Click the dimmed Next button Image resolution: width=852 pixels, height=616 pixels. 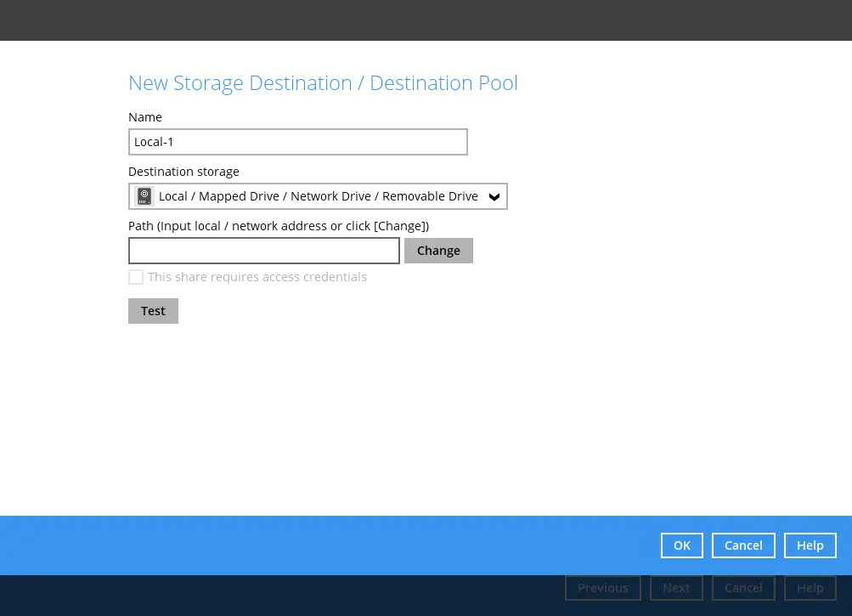[x=675, y=588]
